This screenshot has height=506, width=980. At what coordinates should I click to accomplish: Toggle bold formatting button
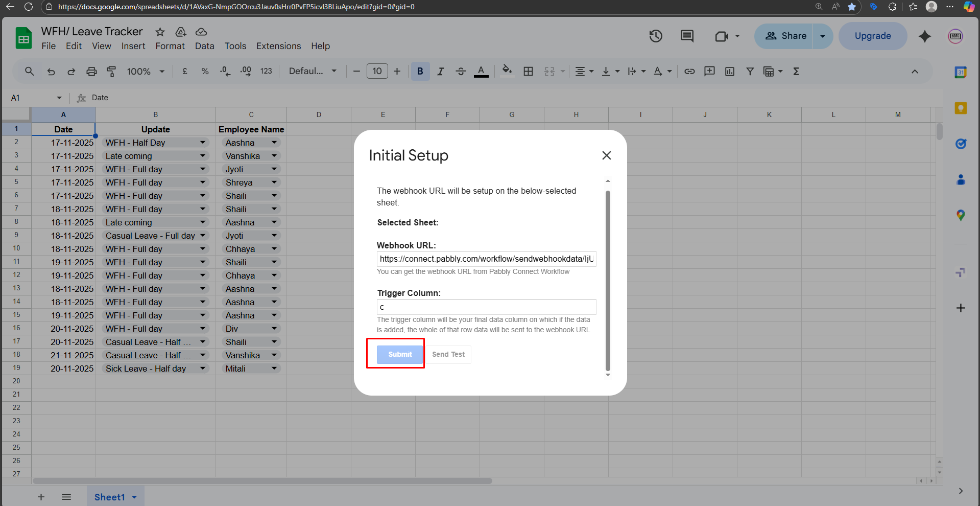(x=420, y=72)
